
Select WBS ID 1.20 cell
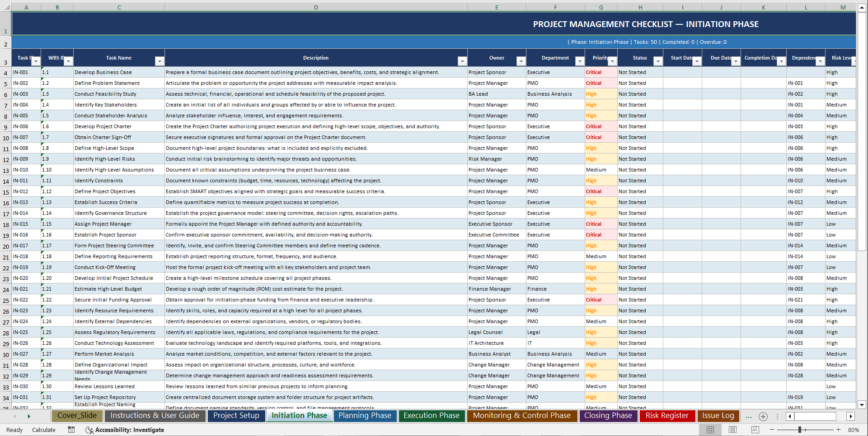(x=57, y=278)
